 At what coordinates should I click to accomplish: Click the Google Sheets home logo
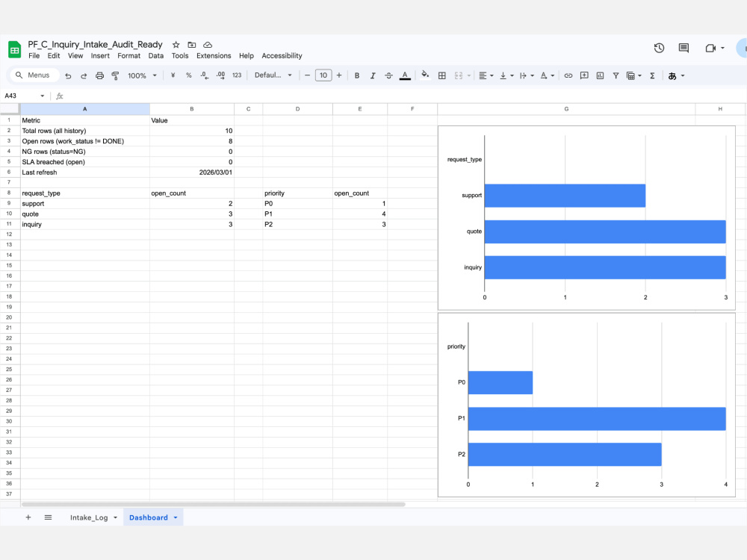click(x=15, y=49)
